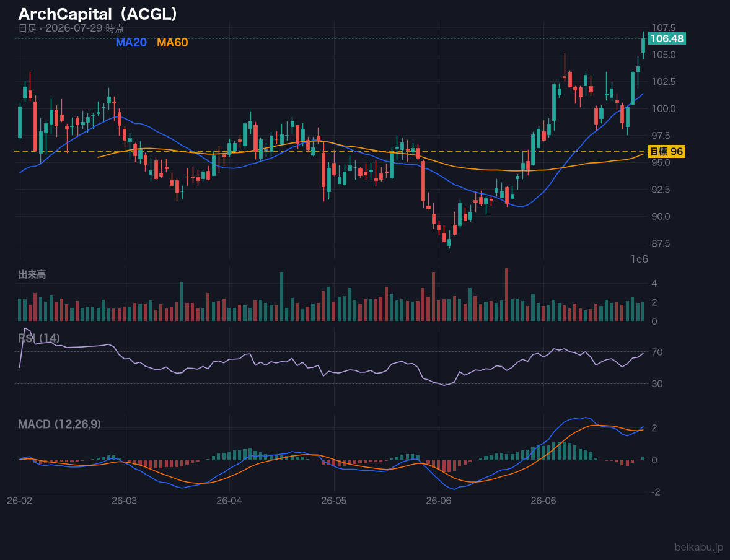730x560 pixels.
Task: Click the ArchCapital (ACGL) chart title
Action: [98, 14]
